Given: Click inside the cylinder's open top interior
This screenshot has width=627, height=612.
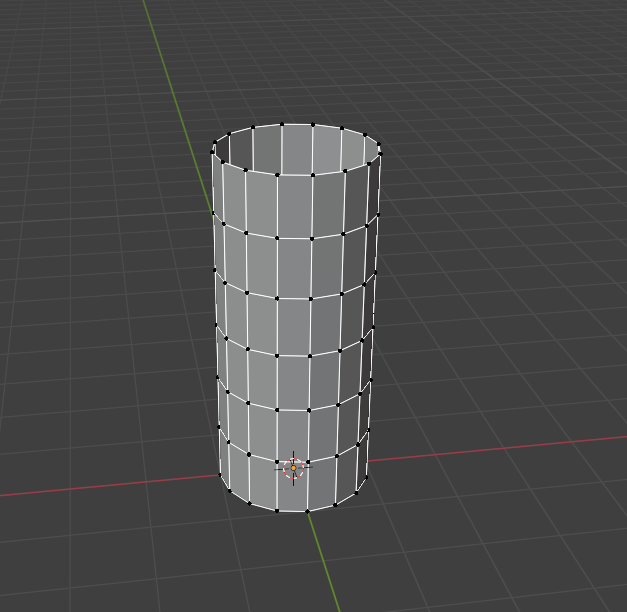Looking at the screenshot, I should coord(296,150).
